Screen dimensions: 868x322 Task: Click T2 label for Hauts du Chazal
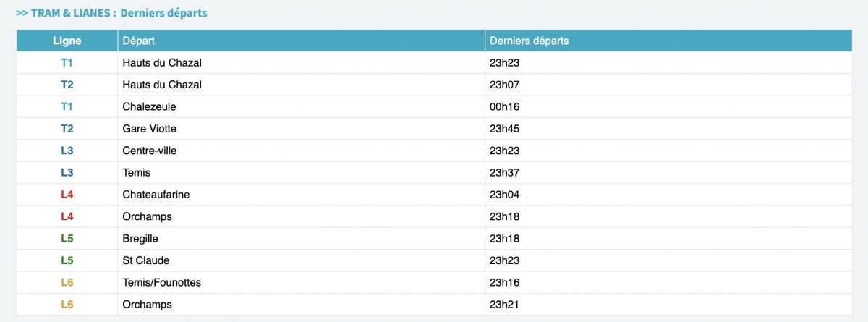67,85
